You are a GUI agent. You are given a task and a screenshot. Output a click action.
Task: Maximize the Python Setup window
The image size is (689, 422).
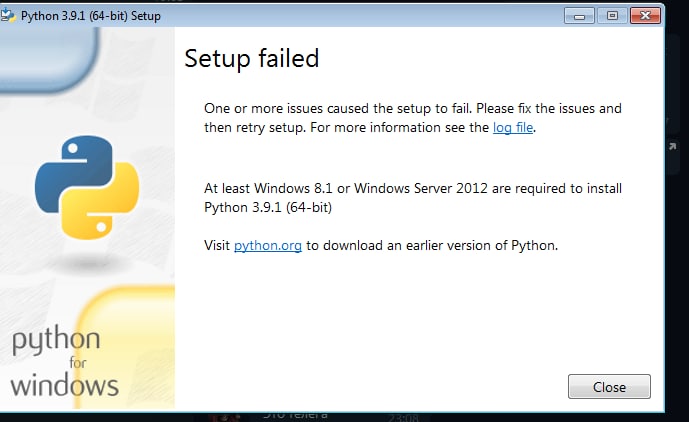tap(612, 16)
